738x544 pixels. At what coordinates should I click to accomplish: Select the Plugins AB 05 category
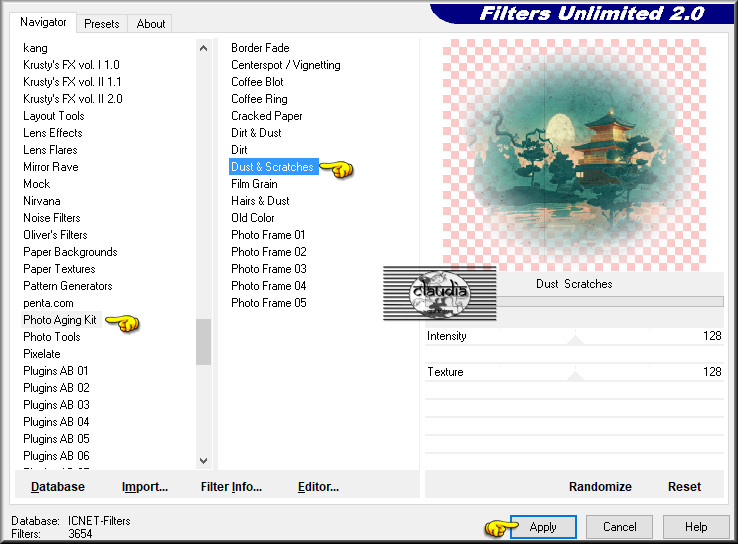(x=56, y=439)
